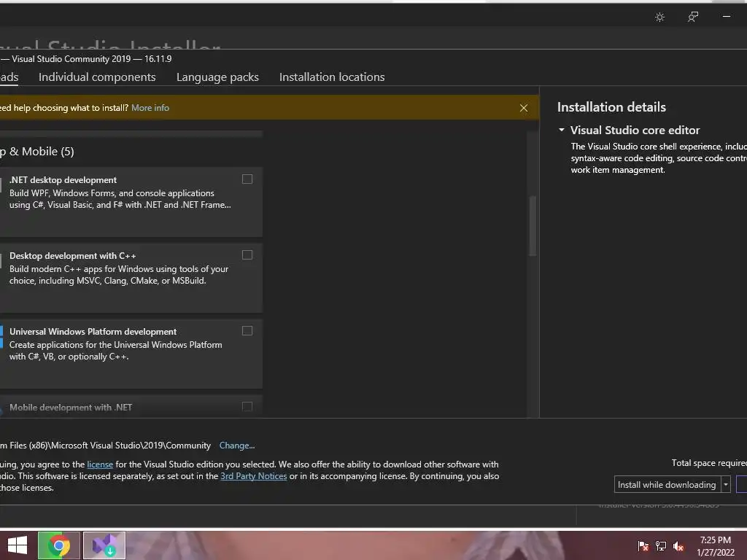The width and height of the screenshot is (747, 560).
Task: Select the .NET desktop development card title
Action: coord(63,180)
